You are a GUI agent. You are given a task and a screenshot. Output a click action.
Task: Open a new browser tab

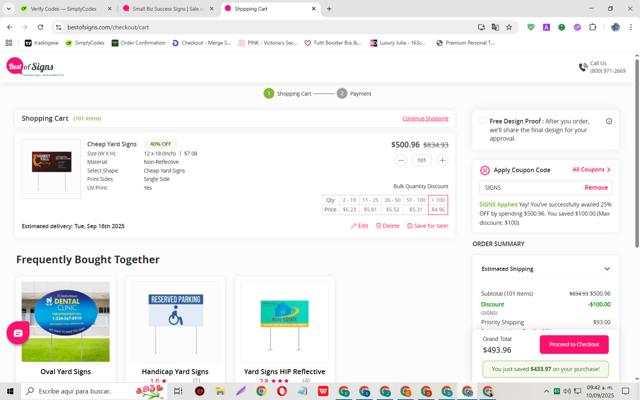329,9
